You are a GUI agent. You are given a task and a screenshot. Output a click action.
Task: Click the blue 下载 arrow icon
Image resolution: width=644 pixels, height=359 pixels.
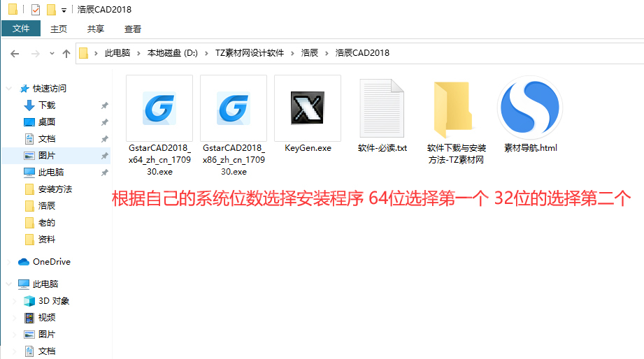(x=29, y=105)
